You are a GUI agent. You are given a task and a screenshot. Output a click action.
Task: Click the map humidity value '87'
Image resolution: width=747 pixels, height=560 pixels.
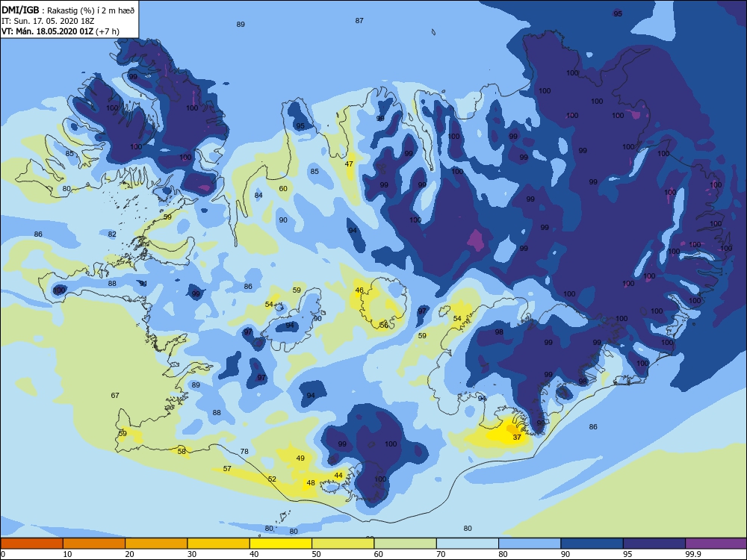(359, 20)
